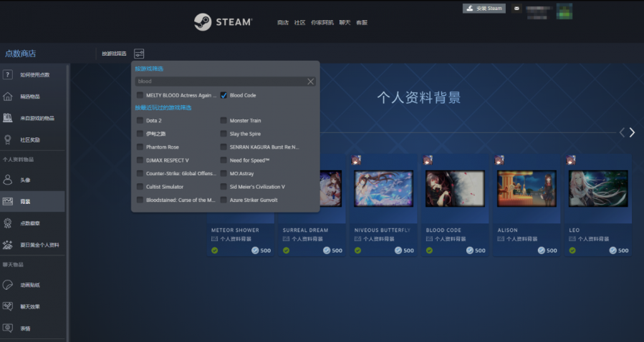Viewport: 644px width, 342px height.
Task: Click the SURREAL DREAM card title
Action: [x=306, y=230]
